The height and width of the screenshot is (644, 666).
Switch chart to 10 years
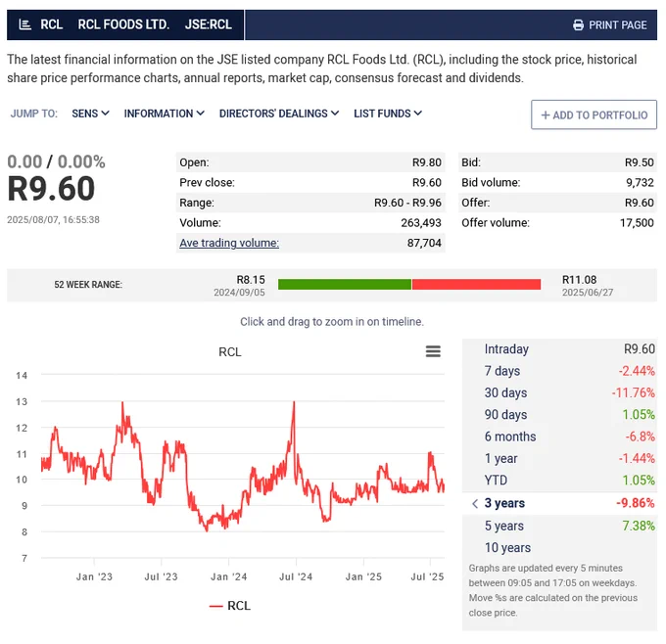pos(559,548)
